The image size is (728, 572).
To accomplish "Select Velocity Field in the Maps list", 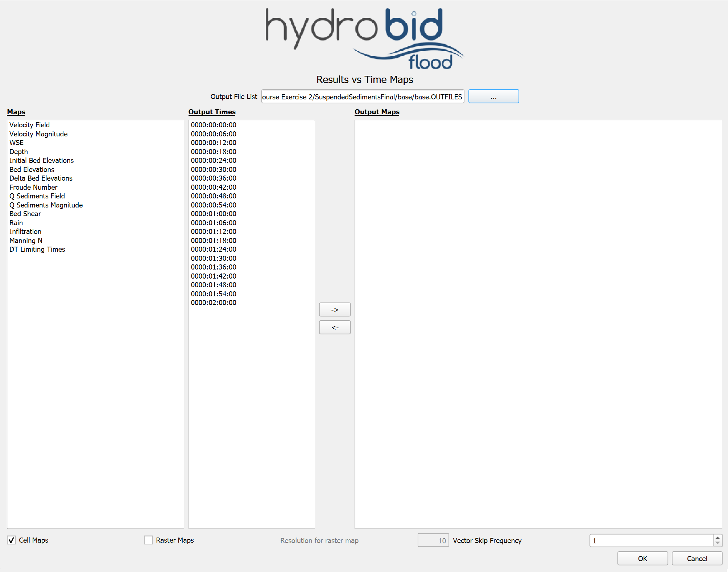I will coord(29,125).
